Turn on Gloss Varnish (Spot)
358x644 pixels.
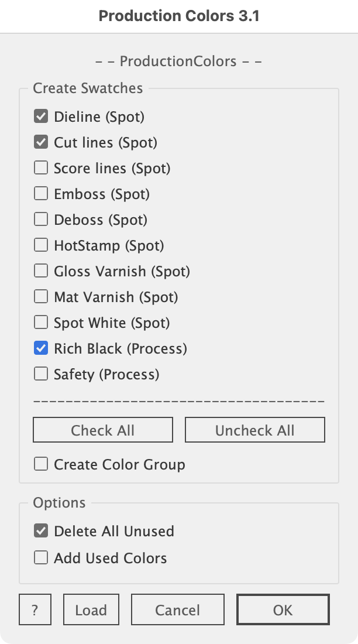coord(41,271)
